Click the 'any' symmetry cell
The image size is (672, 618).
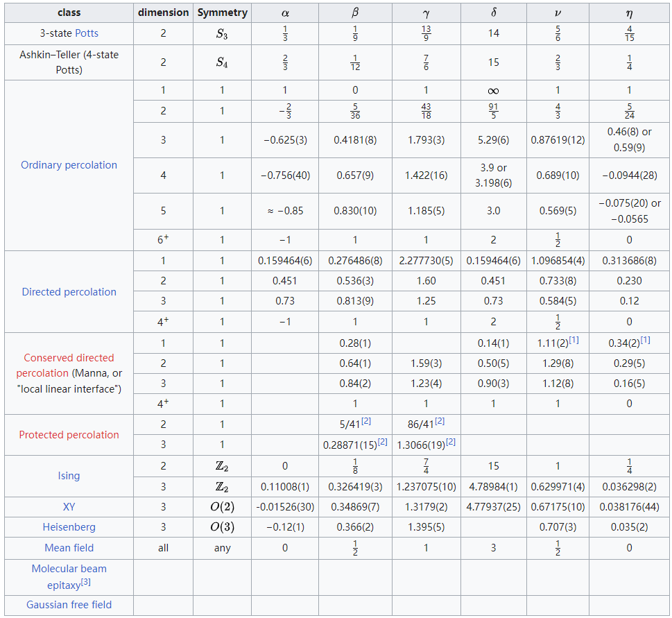(x=222, y=548)
